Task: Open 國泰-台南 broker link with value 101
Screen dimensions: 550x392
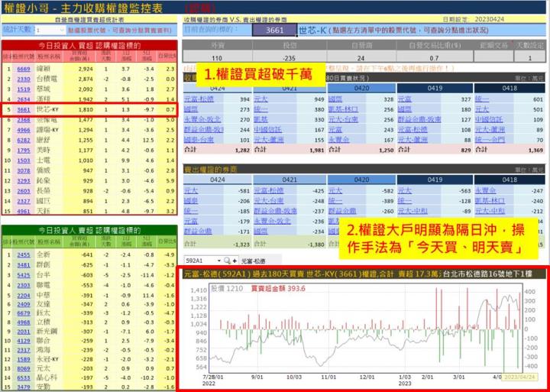Action: [198, 140]
